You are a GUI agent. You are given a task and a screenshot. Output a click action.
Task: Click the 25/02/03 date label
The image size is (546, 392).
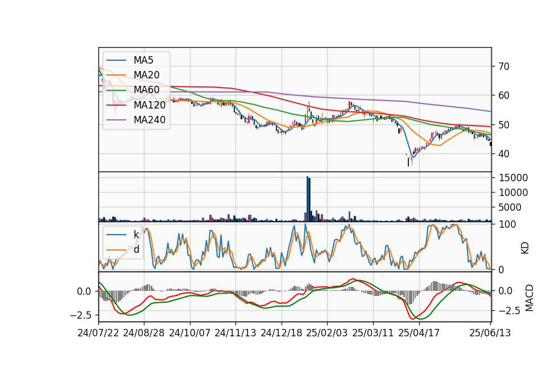pyautogui.click(x=327, y=333)
